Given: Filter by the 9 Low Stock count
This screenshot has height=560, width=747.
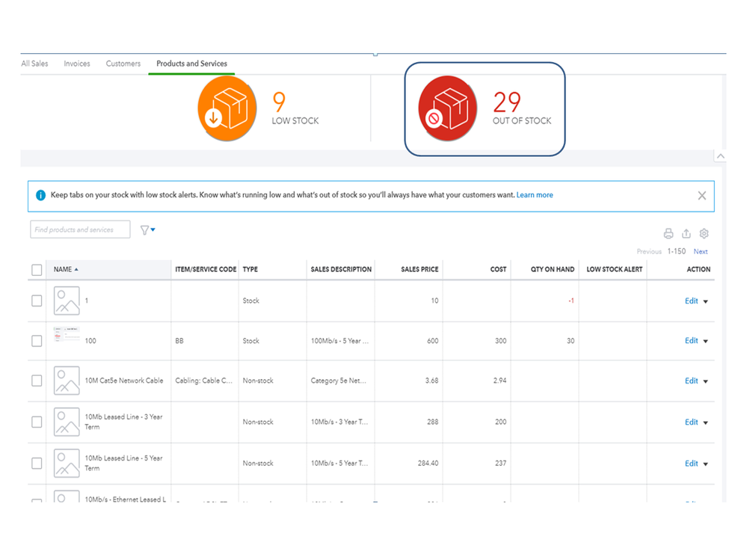Looking at the screenshot, I should coord(279,102).
